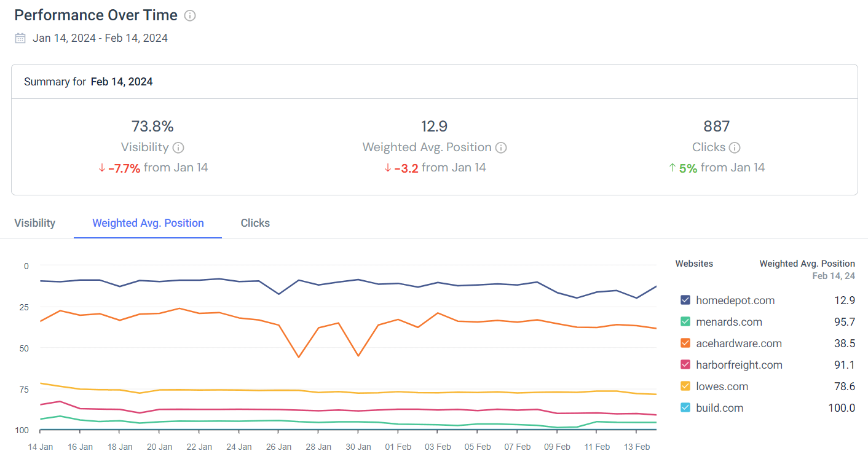Open date range Jan 14 - Feb 14, 2024

point(100,38)
